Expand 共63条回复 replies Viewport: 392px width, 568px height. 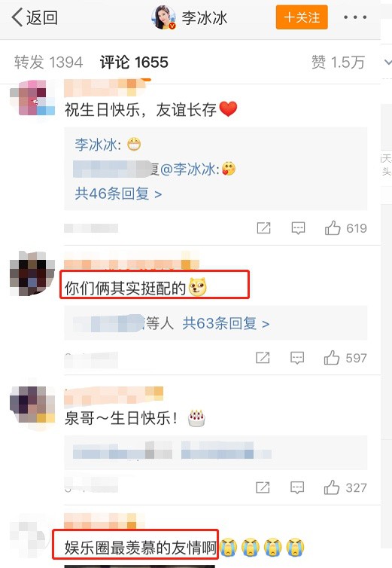(x=226, y=323)
